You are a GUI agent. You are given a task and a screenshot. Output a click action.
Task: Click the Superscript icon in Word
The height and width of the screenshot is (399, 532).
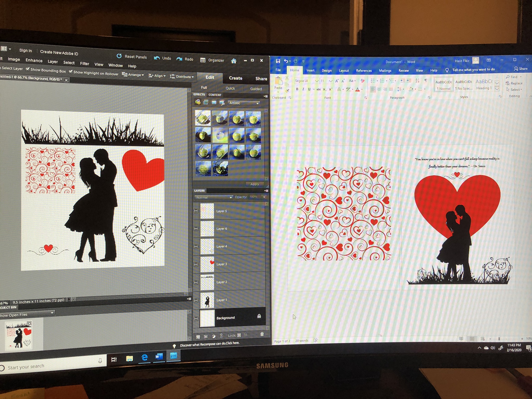pos(330,89)
